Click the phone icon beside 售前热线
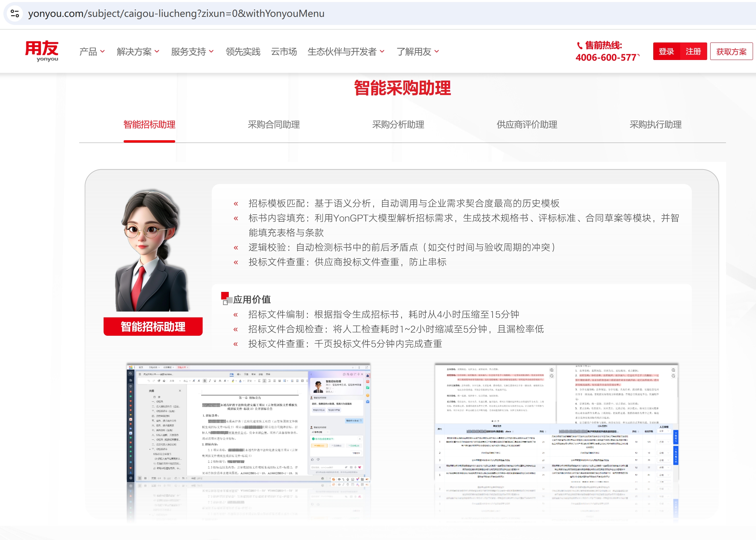Image resolution: width=756 pixels, height=540 pixels. click(x=579, y=46)
